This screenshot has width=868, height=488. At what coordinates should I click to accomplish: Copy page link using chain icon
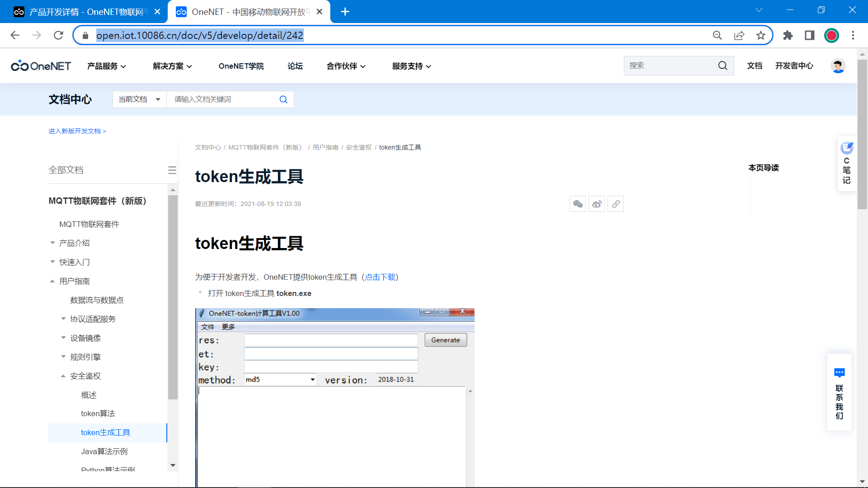[616, 204]
